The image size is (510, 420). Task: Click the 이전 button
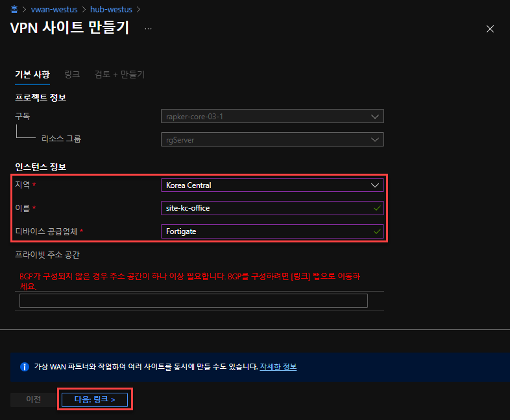coord(34,399)
